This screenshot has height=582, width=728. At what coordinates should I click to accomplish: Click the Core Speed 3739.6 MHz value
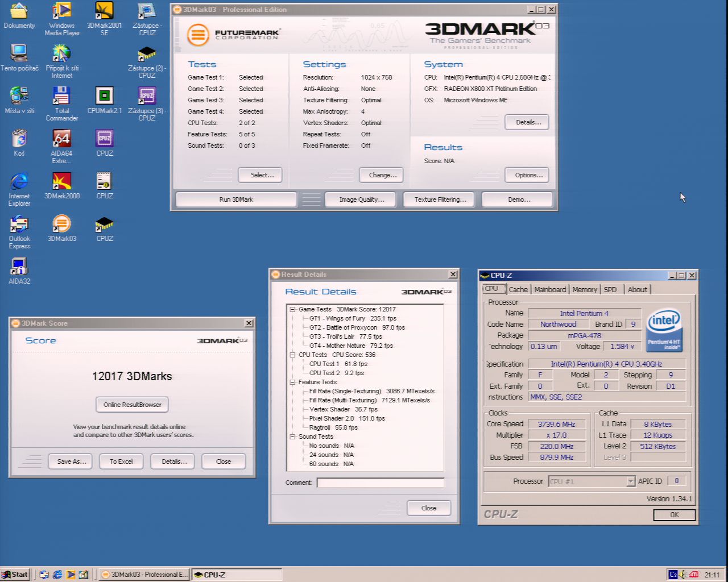[x=556, y=424]
